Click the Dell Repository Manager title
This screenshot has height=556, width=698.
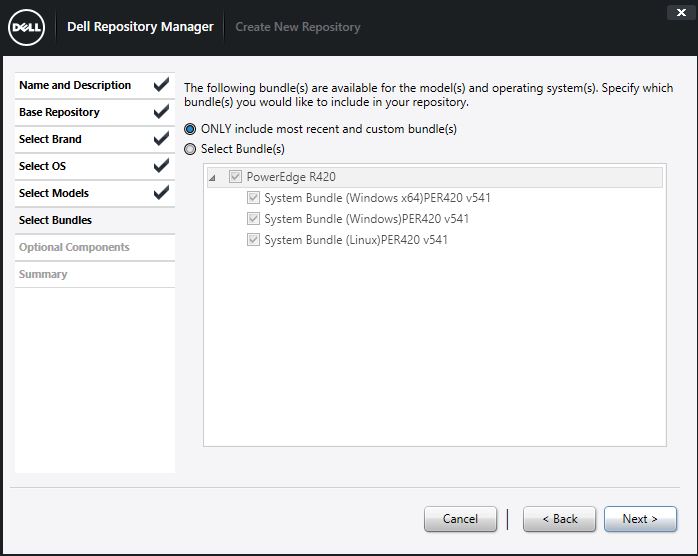[x=140, y=27]
